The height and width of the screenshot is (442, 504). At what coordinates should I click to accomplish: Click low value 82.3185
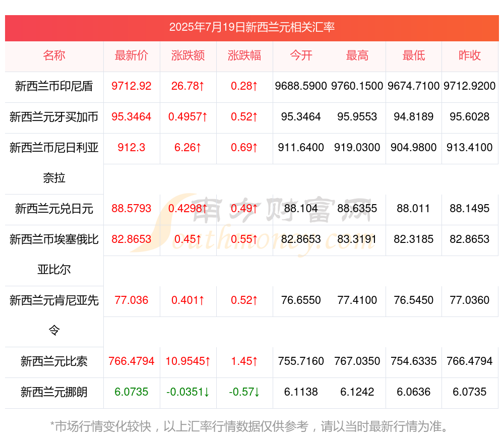click(x=414, y=239)
